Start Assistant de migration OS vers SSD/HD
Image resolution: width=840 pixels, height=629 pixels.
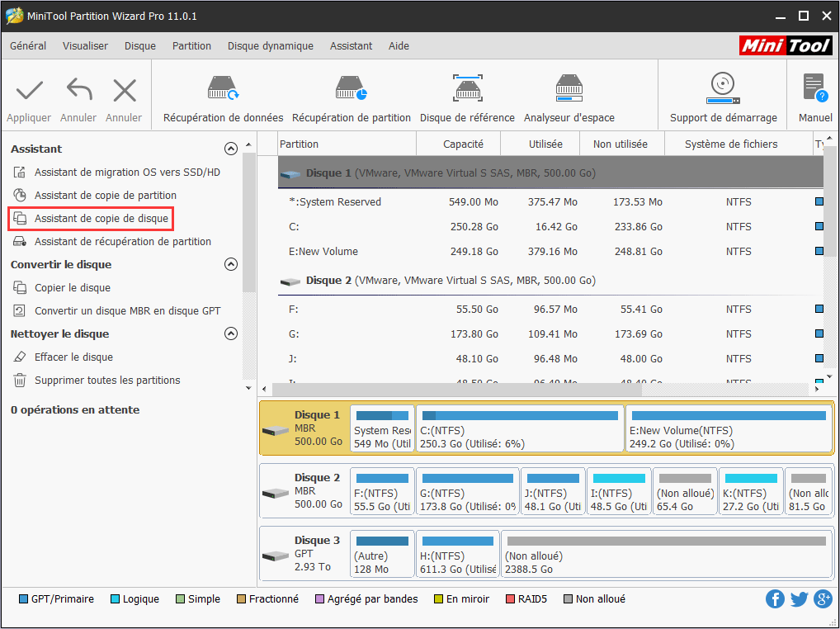[x=128, y=172]
